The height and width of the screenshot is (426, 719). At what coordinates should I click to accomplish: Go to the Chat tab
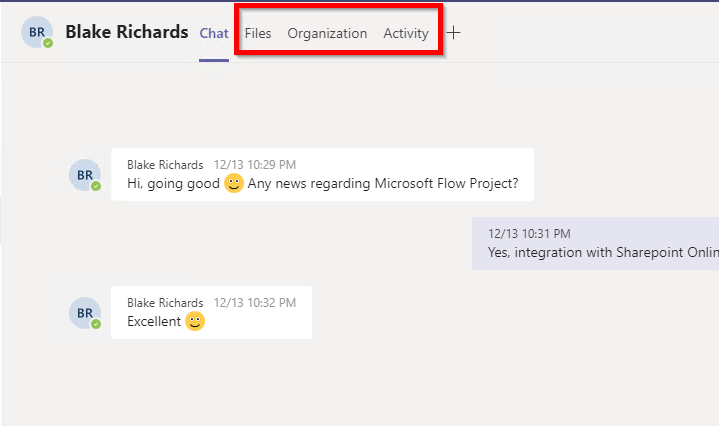(214, 33)
